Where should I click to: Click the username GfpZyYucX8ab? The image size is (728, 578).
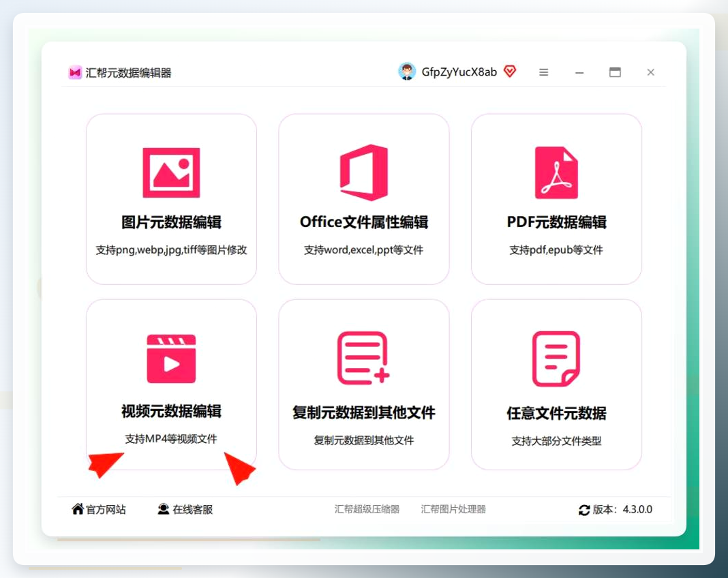[459, 72]
